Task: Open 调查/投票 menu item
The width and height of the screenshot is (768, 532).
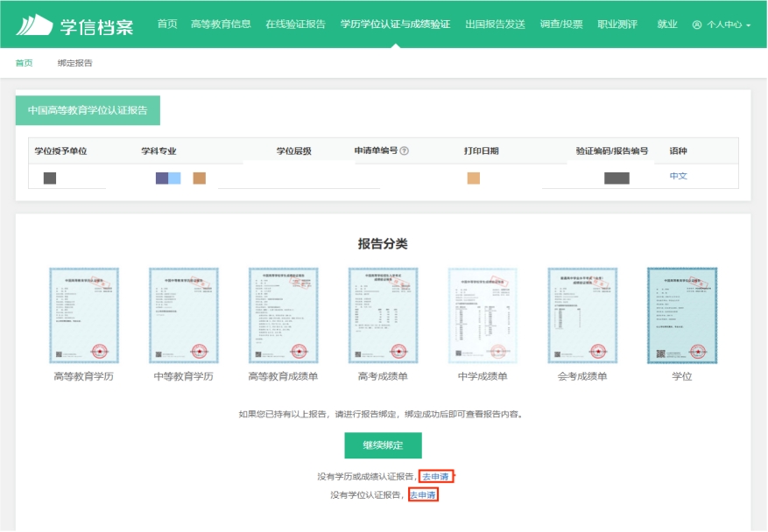Action: 561,24
